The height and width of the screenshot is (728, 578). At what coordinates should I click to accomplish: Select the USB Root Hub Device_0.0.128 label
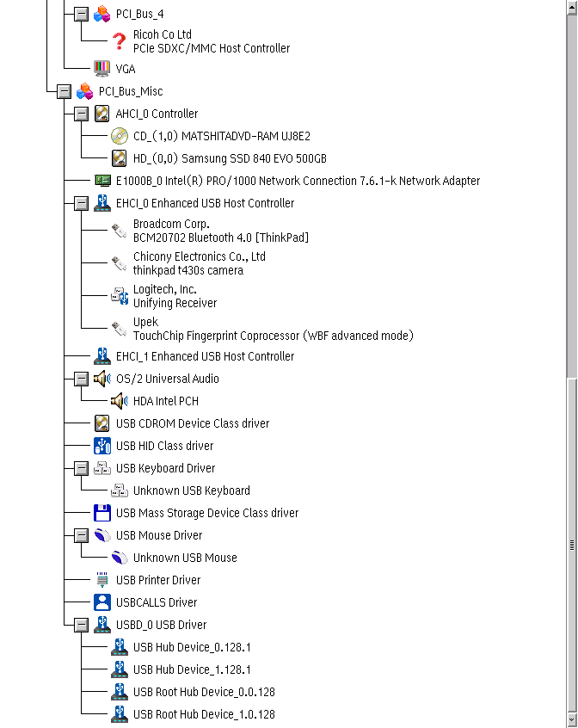204,692
